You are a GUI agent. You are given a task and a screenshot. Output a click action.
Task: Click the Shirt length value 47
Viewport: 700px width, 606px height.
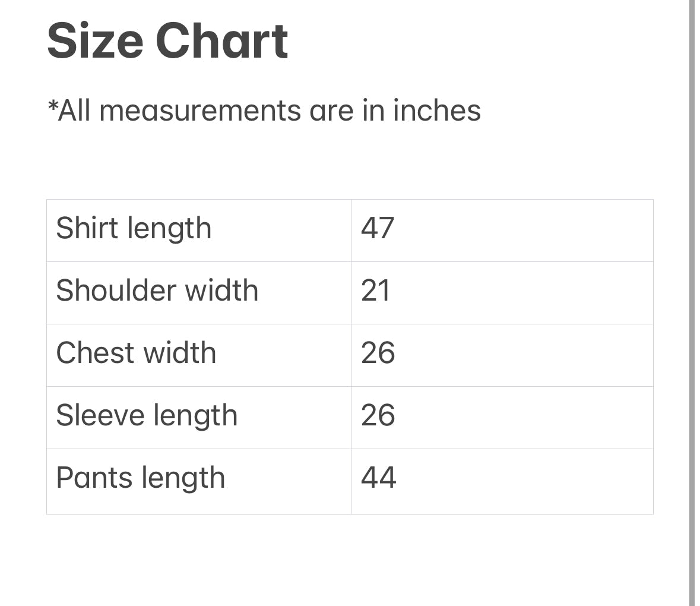tap(378, 229)
